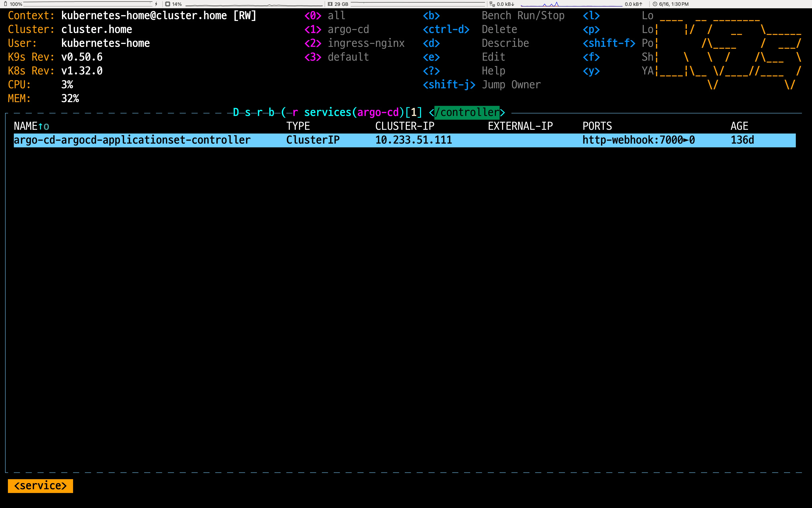Select the <2> ingress-nginx namespace
The height and width of the screenshot is (508, 812).
[x=354, y=43]
